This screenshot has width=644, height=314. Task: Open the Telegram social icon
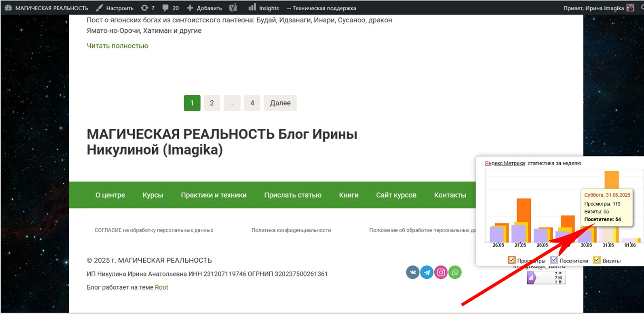coord(427,273)
